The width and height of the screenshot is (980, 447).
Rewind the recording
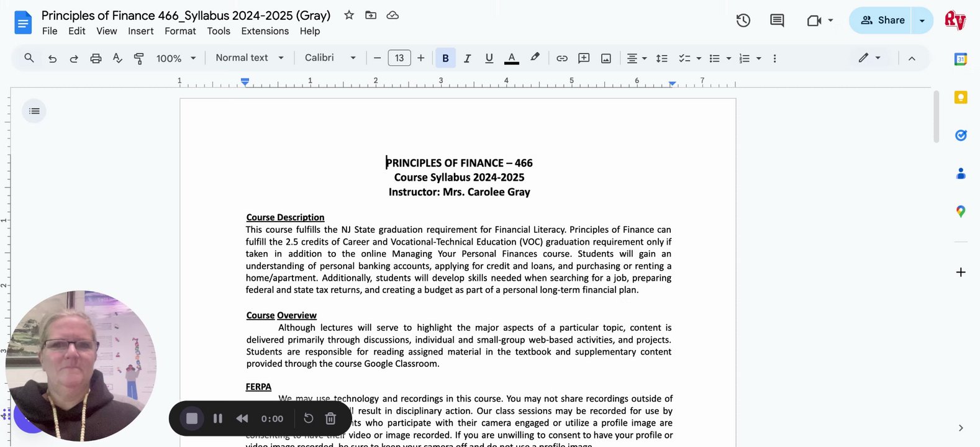242,418
